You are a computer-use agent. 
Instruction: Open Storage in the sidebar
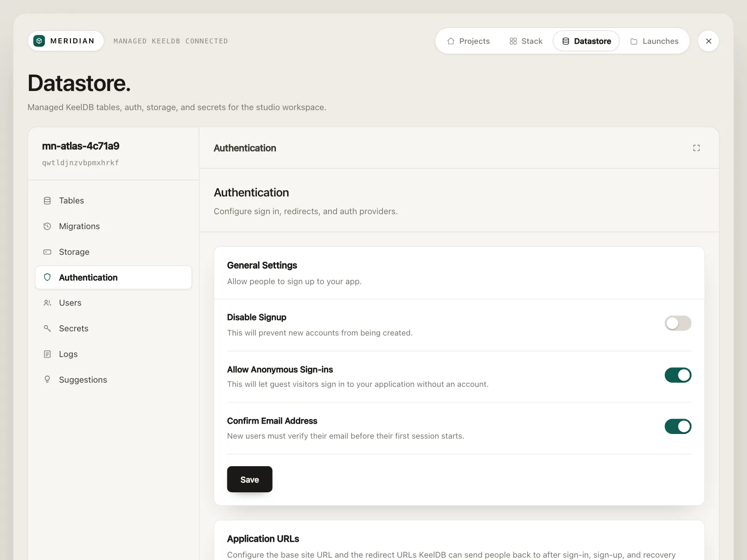click(113, 252)
